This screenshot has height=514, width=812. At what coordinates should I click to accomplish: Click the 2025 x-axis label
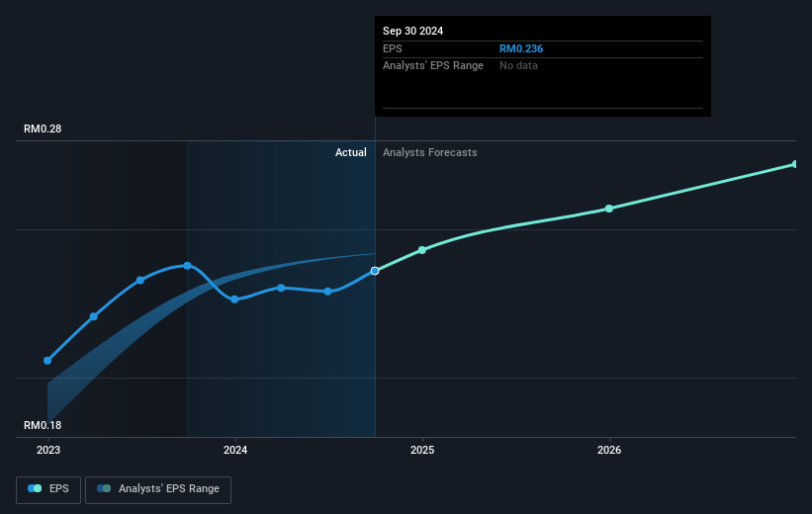pos(422,451)
